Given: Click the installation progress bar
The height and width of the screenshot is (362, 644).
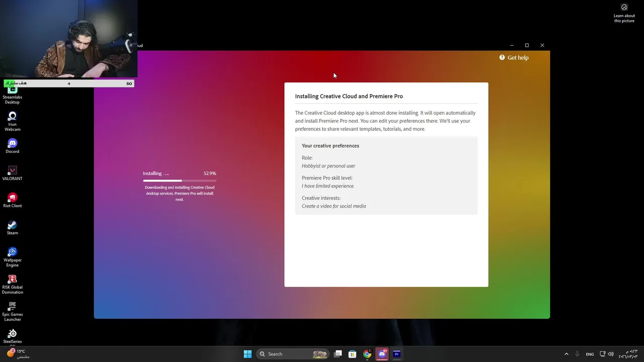Looking at the screenshot, I should 180,180.
